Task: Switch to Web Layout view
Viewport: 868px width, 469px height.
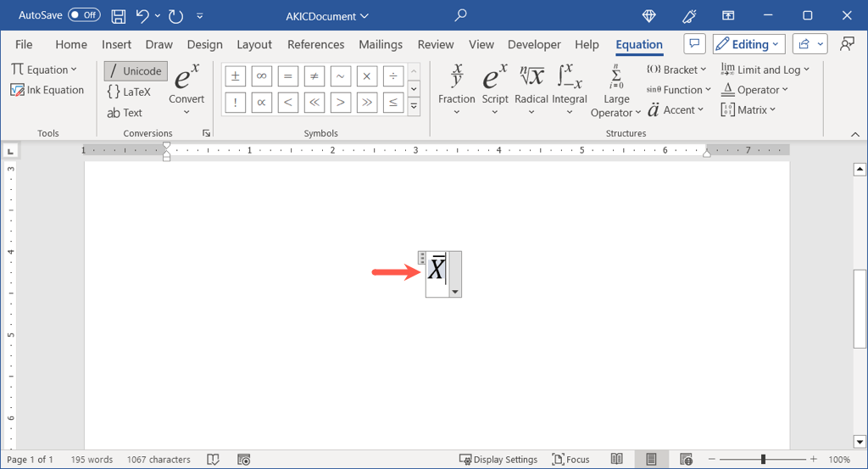Action: click(x=687, y=459)
